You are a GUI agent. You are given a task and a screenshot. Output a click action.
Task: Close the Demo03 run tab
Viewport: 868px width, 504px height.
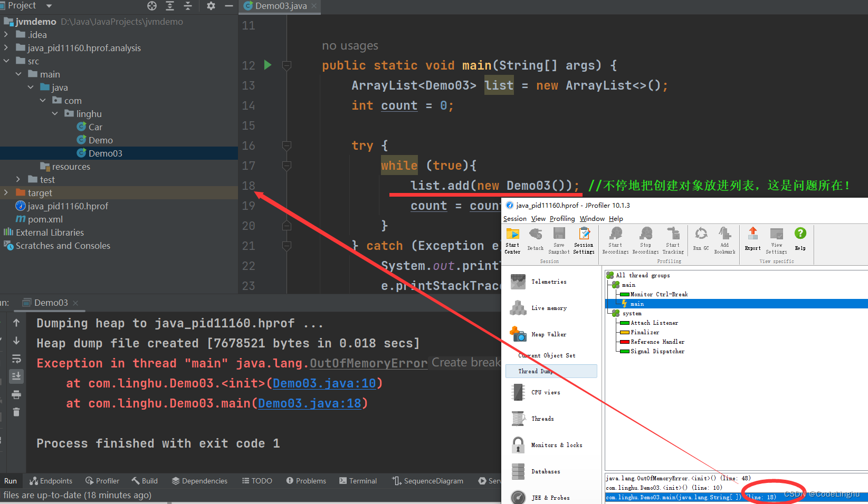coord(75,303)
